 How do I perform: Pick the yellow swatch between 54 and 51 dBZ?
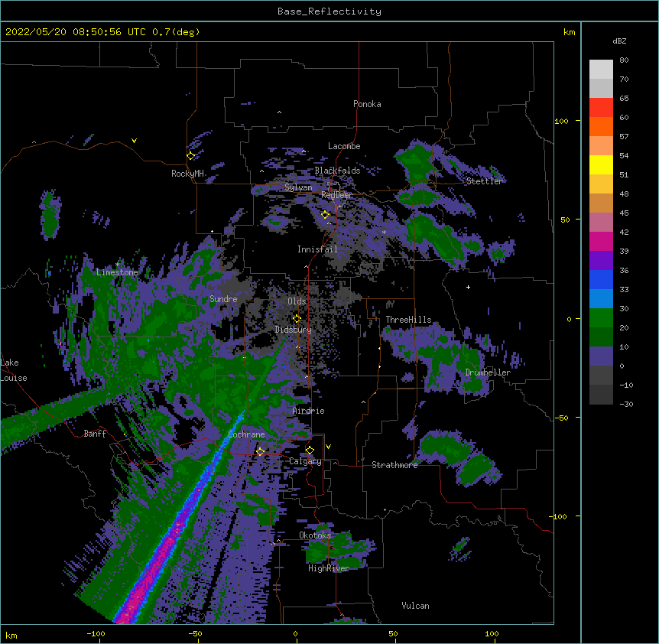pos(601,164)
